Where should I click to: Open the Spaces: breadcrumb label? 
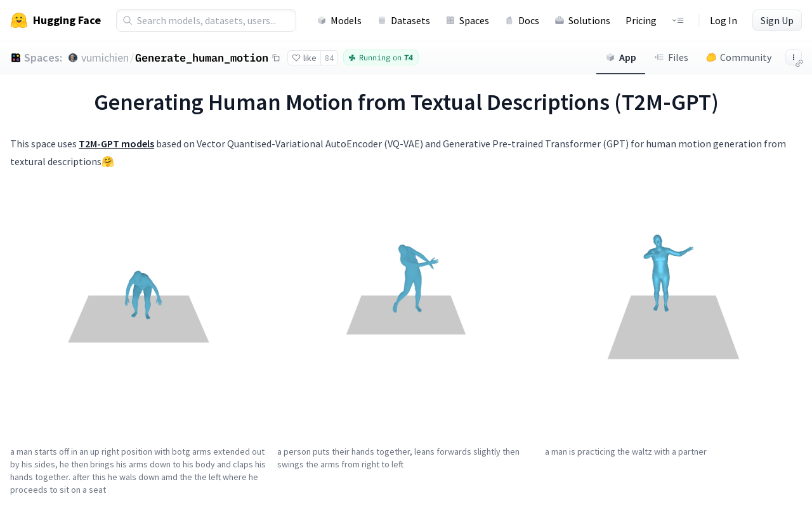pyautogui.click(x=43, y=58)
